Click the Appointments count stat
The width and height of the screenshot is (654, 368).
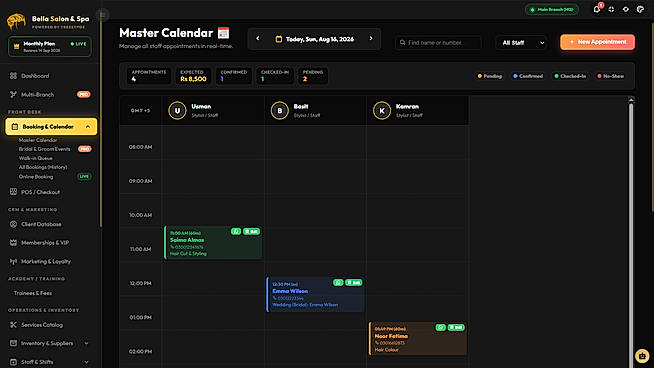(149, 76)
